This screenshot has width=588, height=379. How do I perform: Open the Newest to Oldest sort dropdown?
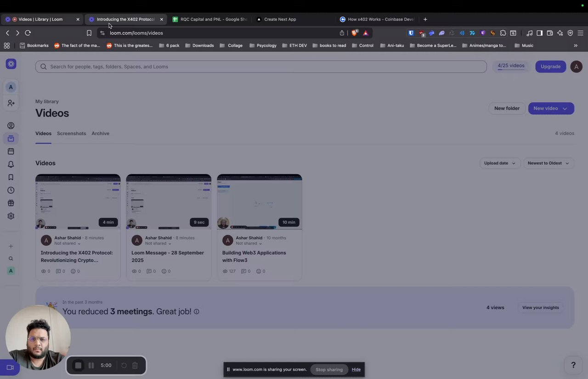click(549, 163)
